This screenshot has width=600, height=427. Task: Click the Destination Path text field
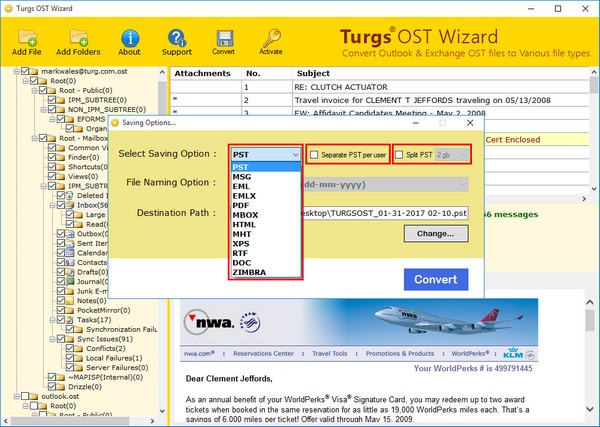pyautogui.click(x=384, y=212)
